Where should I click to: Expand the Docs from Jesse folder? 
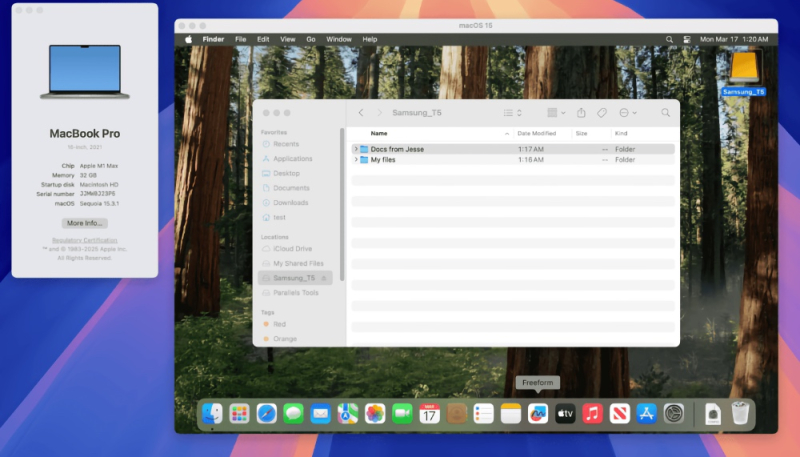[355, 149]
